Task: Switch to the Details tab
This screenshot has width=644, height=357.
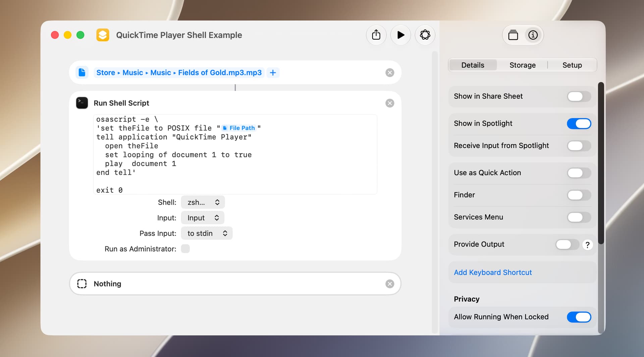Action: (x=473, y=65)
